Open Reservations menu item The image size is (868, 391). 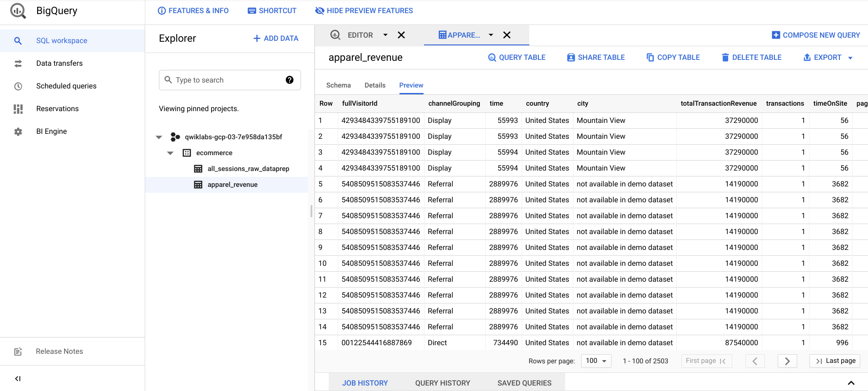[x=73, y=109]
